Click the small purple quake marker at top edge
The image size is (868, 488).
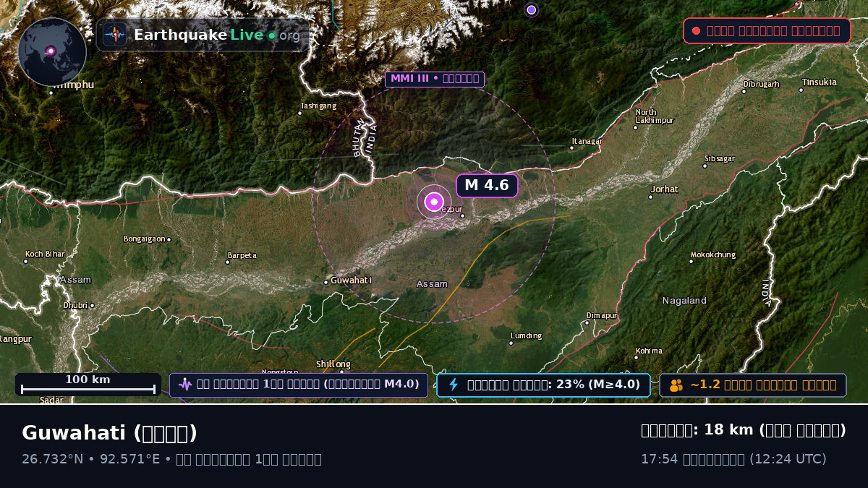click(532, 9)
